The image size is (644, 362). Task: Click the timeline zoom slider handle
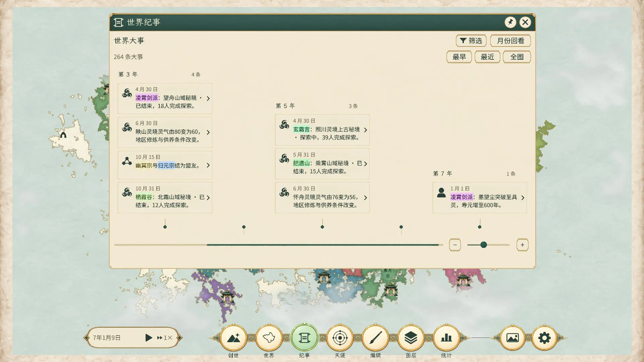coord(483,245)
